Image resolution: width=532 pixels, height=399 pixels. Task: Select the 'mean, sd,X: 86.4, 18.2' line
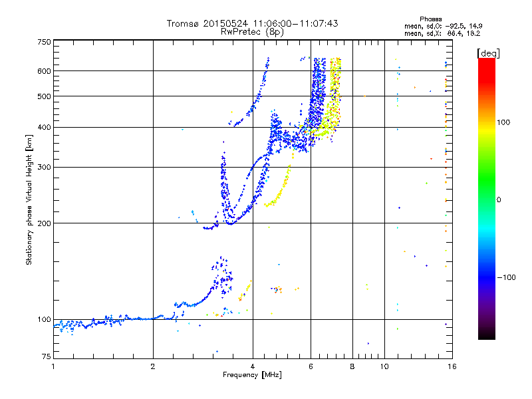pos(442,34)
